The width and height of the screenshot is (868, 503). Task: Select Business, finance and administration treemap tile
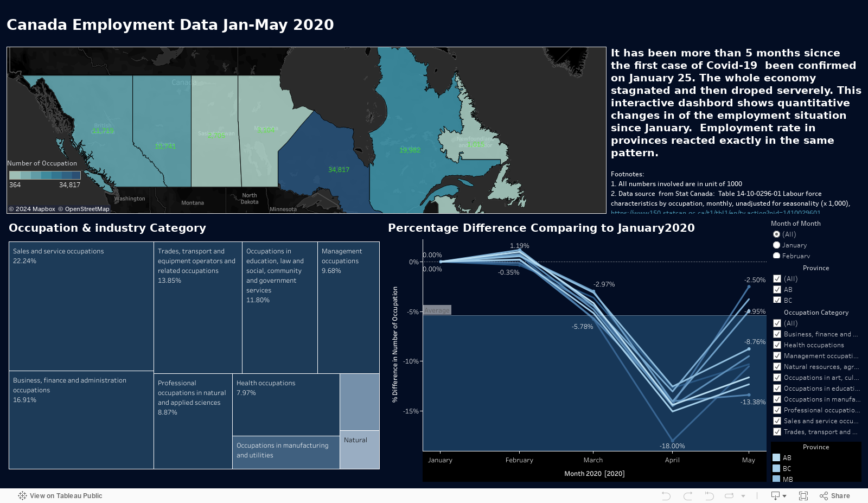81,420
